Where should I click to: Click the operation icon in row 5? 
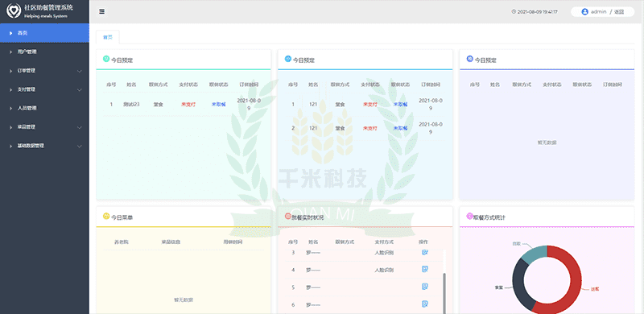click(425, 287)
